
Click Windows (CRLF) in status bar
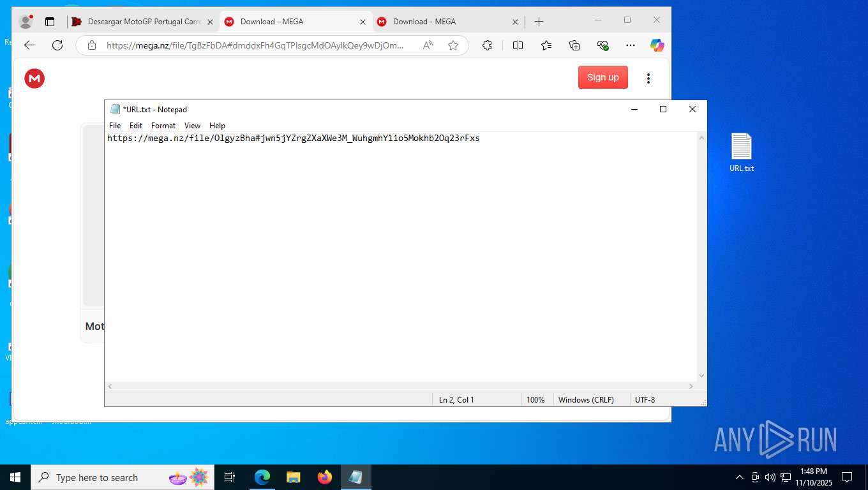[586, 400]
